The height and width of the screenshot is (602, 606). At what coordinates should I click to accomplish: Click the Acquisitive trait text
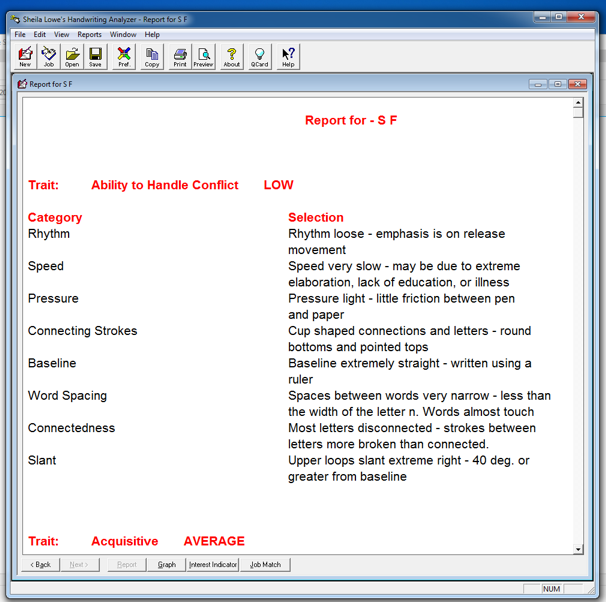(124, 542)
